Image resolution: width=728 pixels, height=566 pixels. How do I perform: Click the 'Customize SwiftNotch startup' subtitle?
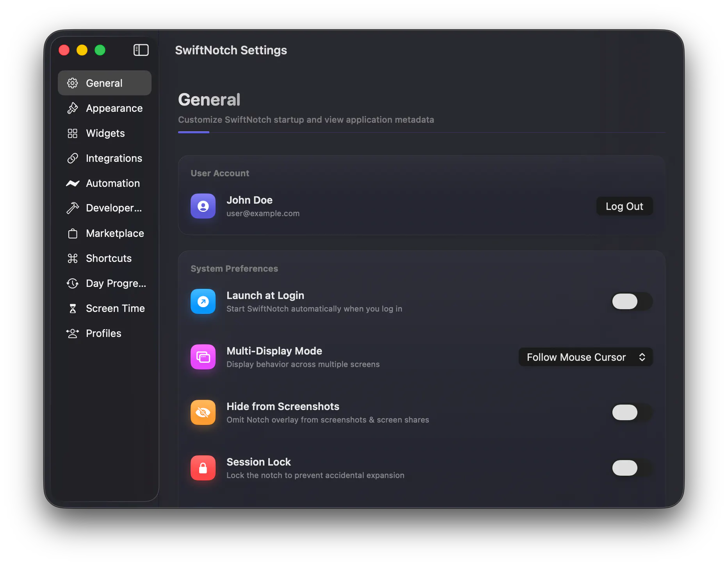click(x=306, y=120)
